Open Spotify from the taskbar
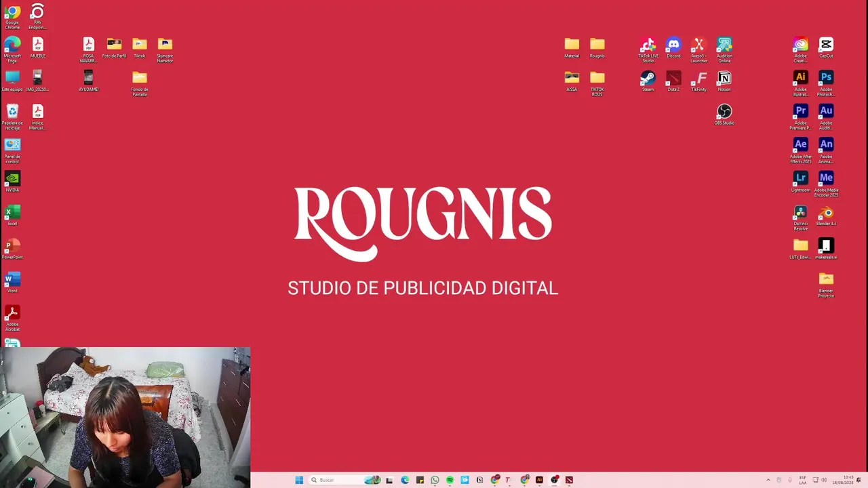868x488 pixels. click(450, 480)
